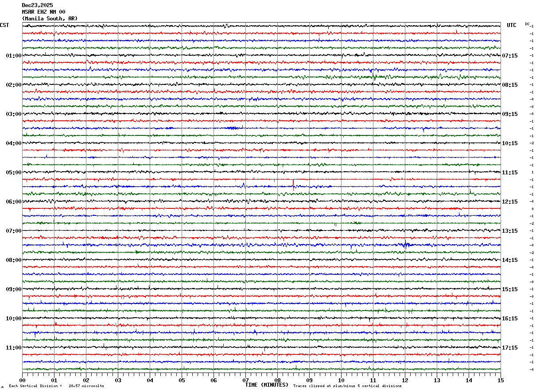Select the 04:00 CST time label
Image resolution: width=536 pixels, height=392 pixels.
point(14,143)
